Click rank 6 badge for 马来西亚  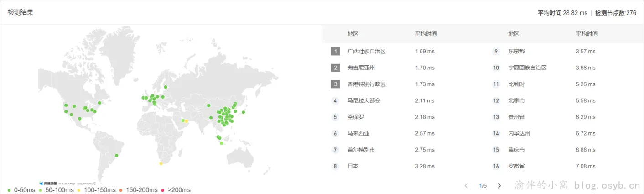click(x=336, y=134)
